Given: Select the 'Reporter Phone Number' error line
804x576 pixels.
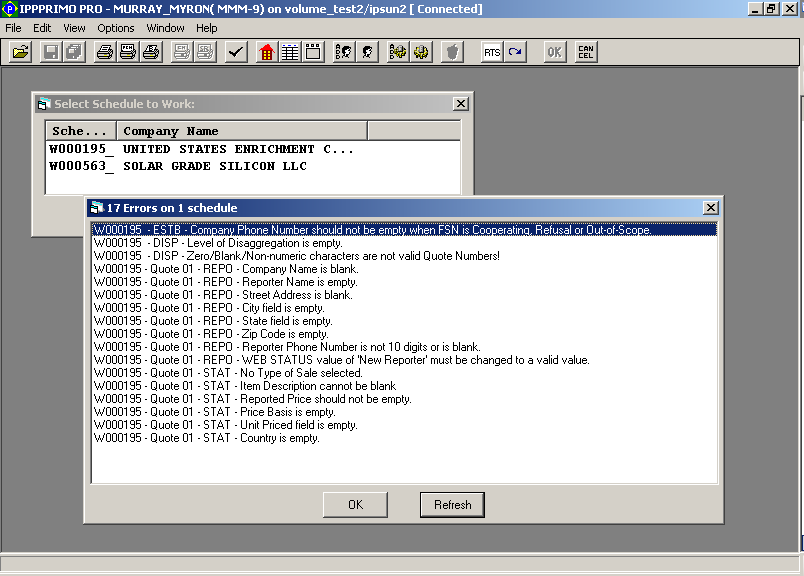Looking at the screenshot, I should (404, 347).
